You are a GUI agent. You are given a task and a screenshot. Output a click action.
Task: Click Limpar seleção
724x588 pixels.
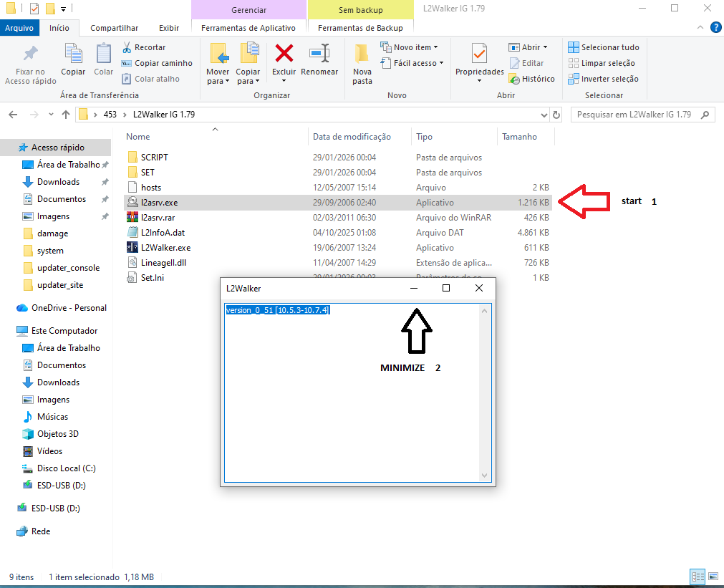pos(602,63)
